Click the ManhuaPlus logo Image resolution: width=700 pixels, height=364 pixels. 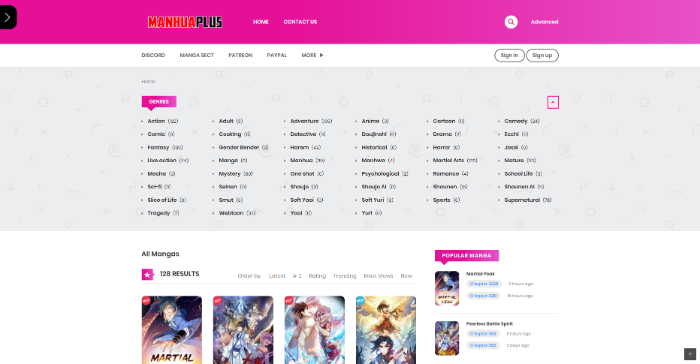[185, 22]
